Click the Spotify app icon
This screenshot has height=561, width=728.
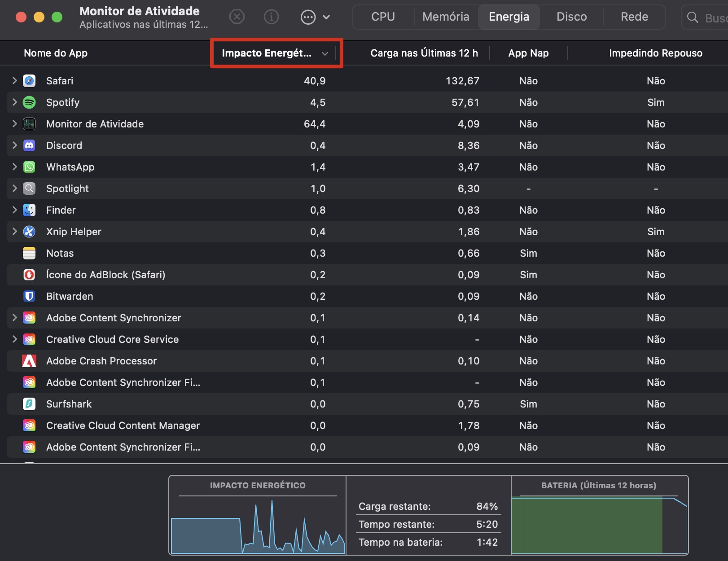tap(29, 102)
